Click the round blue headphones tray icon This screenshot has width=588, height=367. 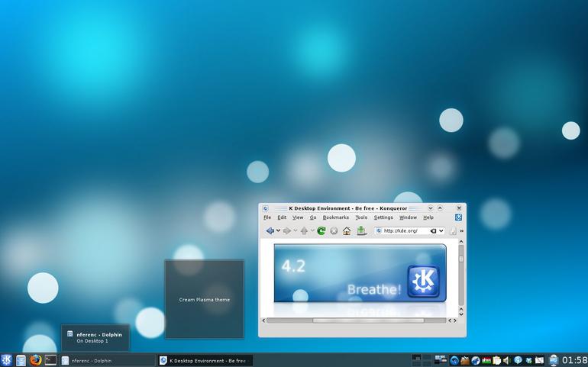point(454,361)
